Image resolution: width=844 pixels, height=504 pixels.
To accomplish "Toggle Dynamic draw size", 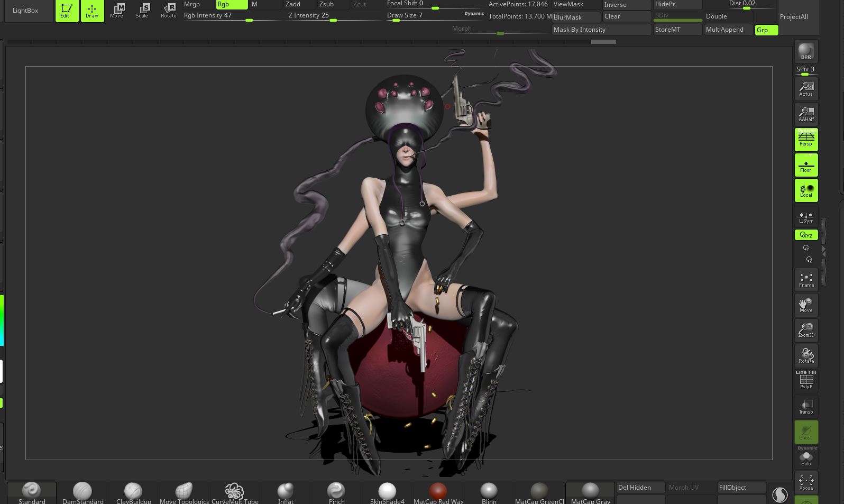I will coord(474,13).
